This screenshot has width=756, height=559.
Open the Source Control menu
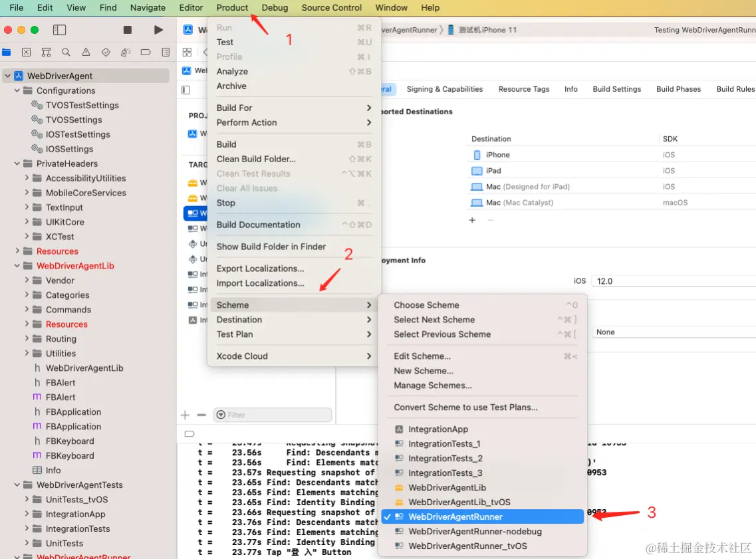(x=331, y=8)
